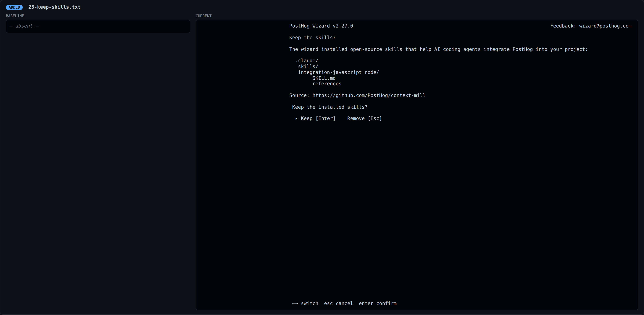The height and width of the screenshot is (315, 644).
Task: Click the arrows switch hint
Action: click(305, 303)
